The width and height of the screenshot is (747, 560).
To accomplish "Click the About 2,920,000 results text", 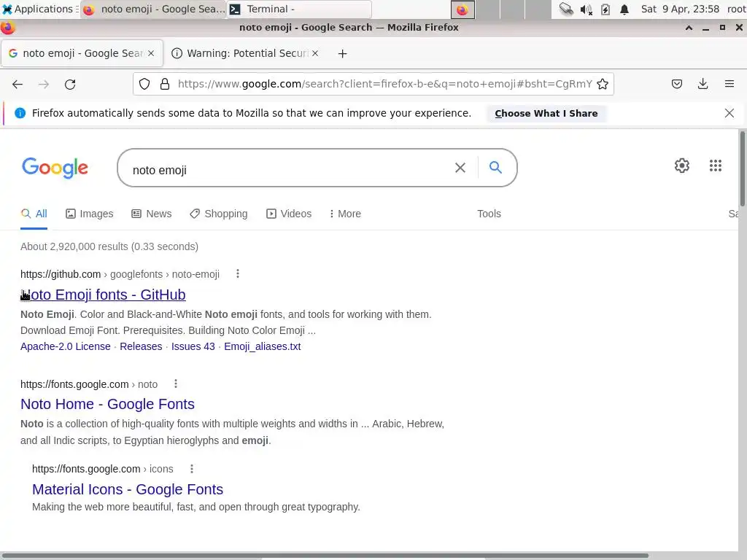I will [x=109, y=246].
